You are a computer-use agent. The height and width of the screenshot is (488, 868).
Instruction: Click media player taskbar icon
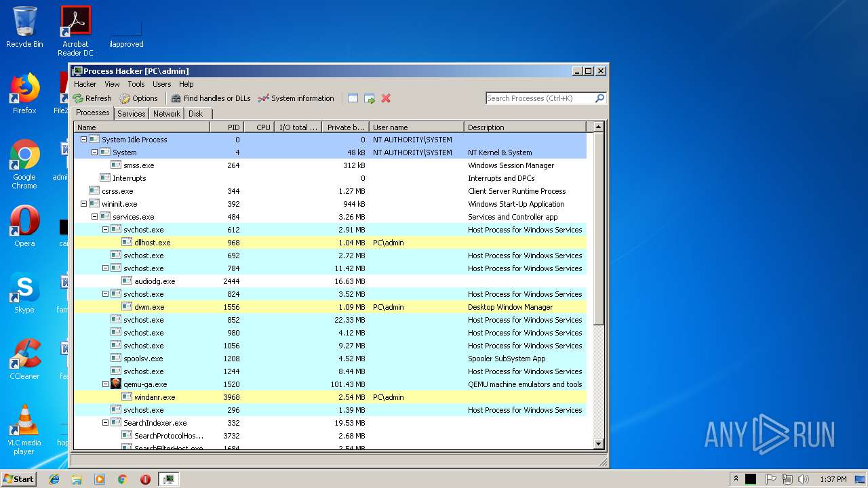coord(100,479)
